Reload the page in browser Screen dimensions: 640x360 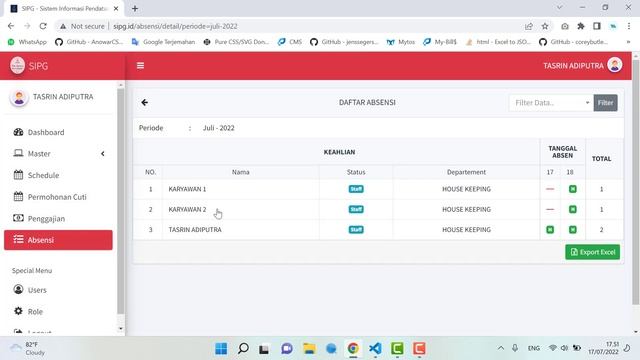click(x=43, y=26)
